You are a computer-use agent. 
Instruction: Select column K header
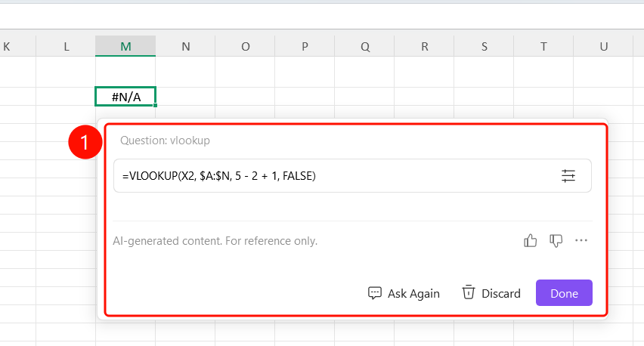point(17,46)
